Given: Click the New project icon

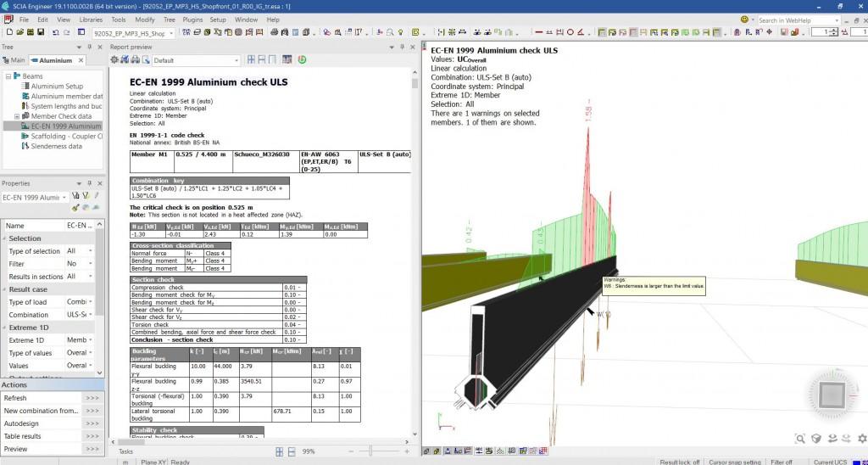Looking at the screenshot, I should (8, 33).
